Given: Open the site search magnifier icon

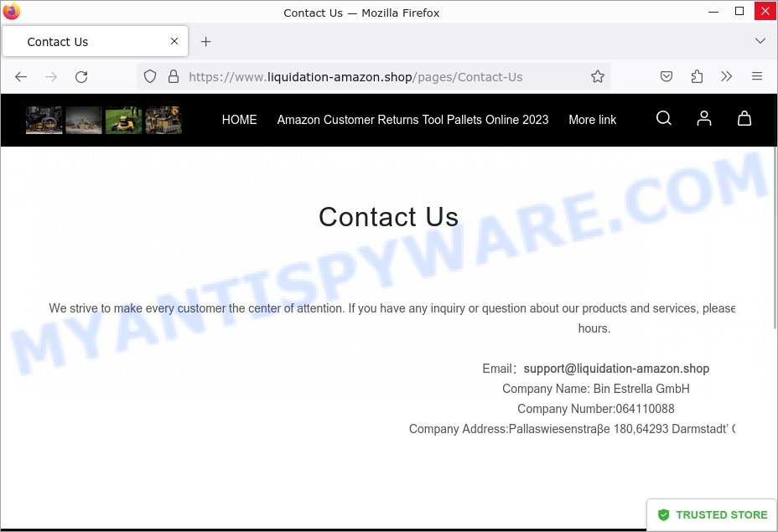Looking at the screenshot, I should pyautogui.click(x=663, y=118).
